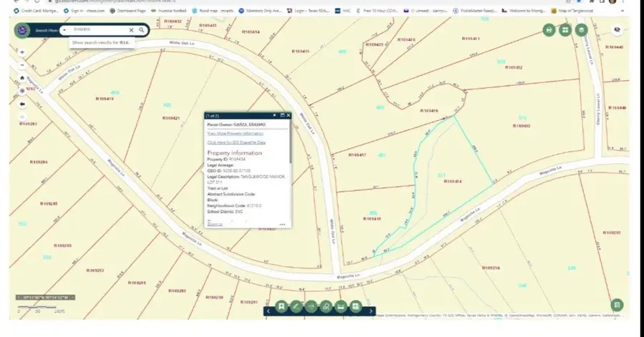Show next feature in the popup

(x=275, y=115)
